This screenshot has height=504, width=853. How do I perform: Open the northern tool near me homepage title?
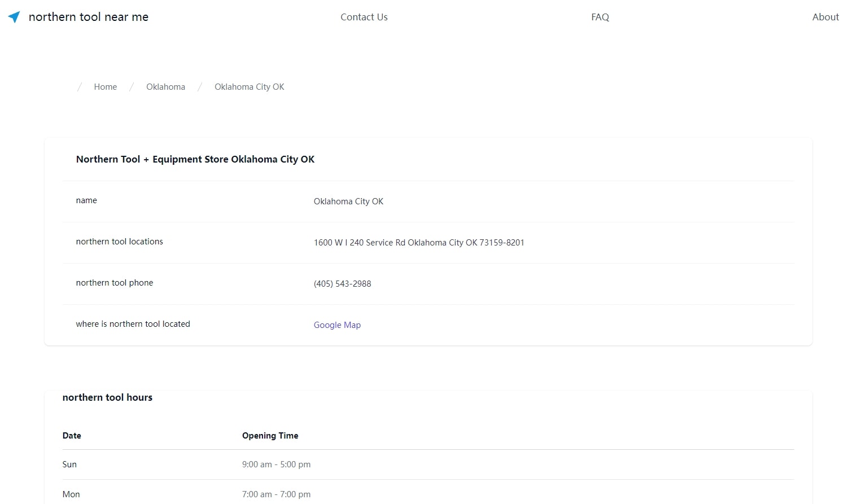click(89, 17)
